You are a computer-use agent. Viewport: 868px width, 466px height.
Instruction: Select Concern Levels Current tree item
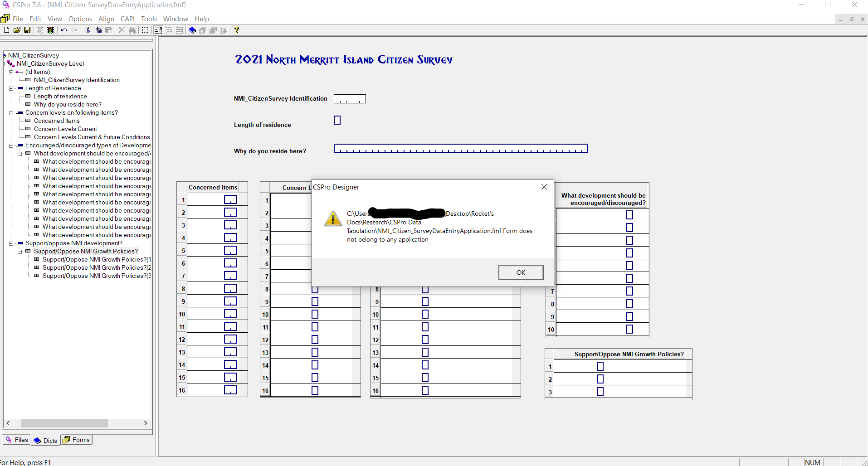tap(65, 129)
